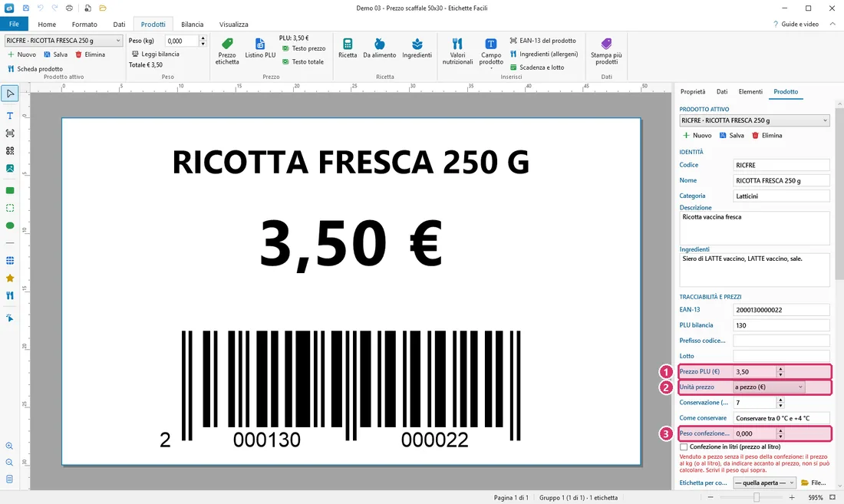Click the EAN-13 input field

point(781,310)
